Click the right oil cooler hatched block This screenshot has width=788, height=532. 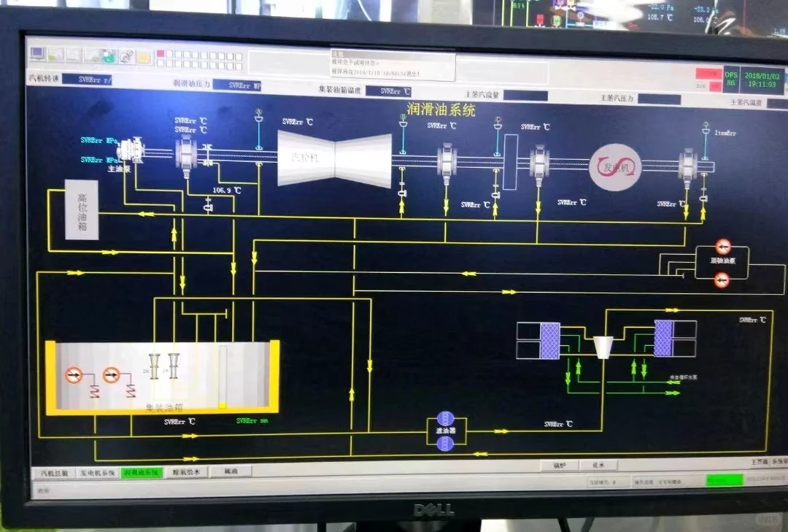click(x=663, y=338)
